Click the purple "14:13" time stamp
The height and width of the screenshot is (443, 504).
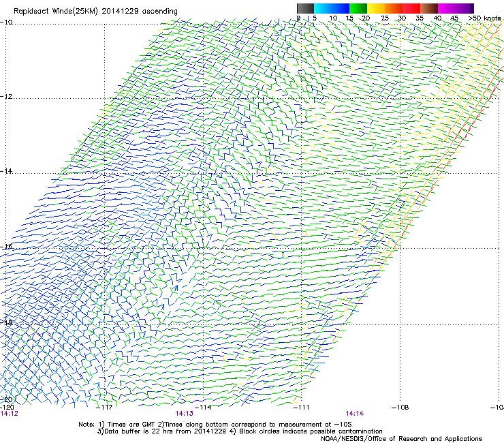coord(184,414)
